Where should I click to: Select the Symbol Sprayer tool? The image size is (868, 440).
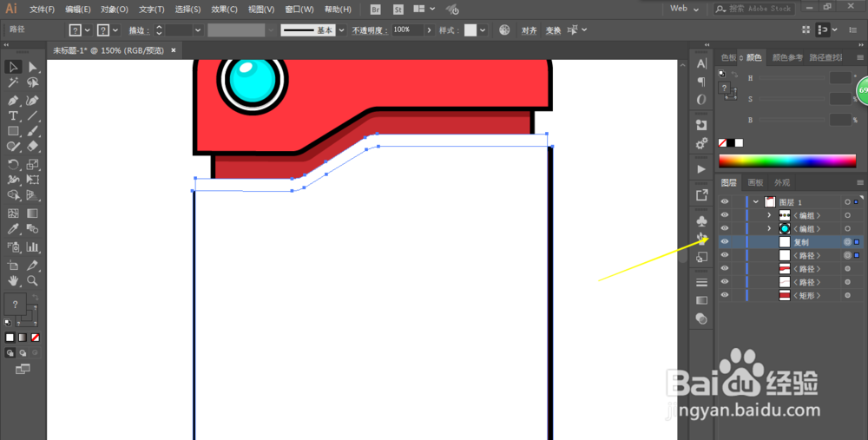pos(13,246)
